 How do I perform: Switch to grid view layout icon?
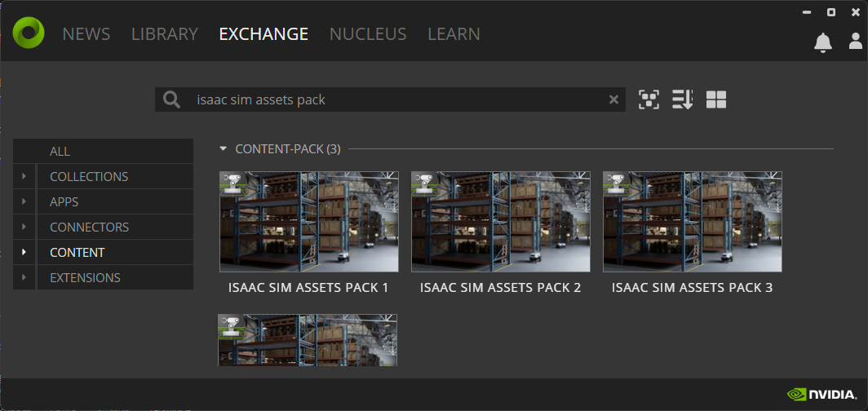point(715,99)
